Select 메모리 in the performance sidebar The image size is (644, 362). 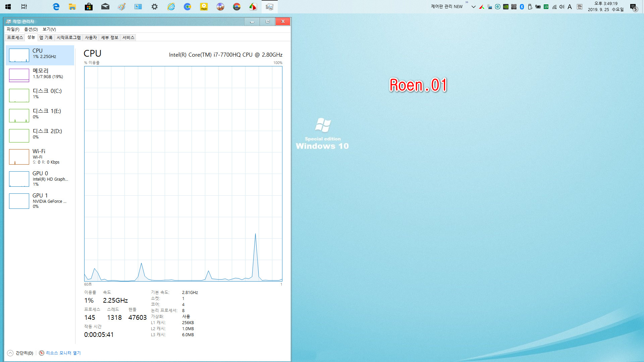coord(40,75)
